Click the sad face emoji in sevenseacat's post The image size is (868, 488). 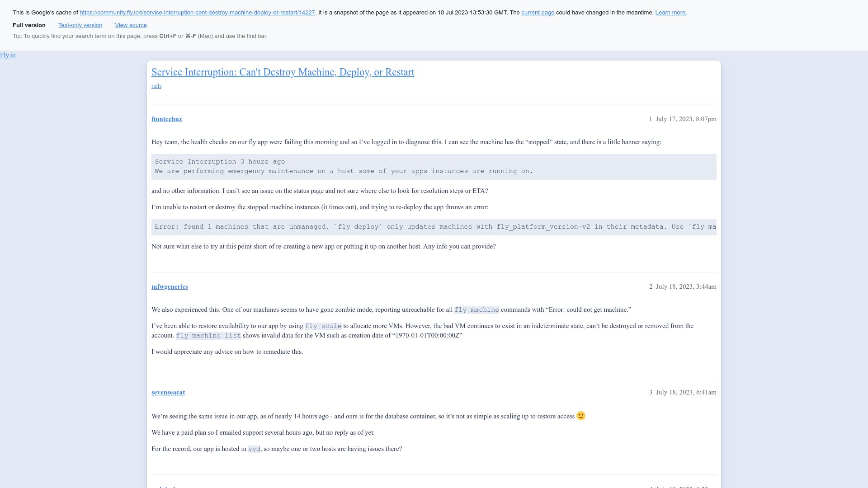[581, 416]
